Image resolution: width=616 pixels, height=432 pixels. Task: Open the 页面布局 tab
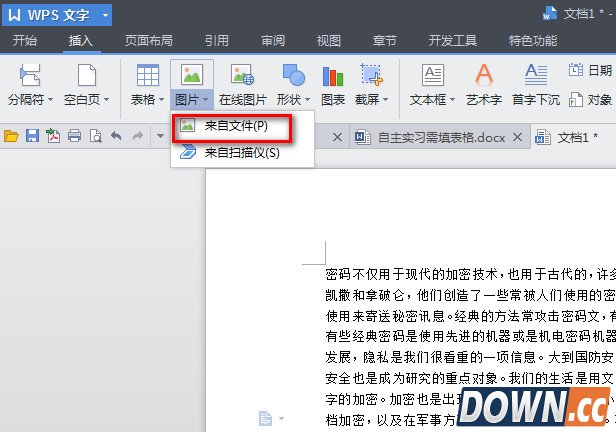(x=148, y=40)
